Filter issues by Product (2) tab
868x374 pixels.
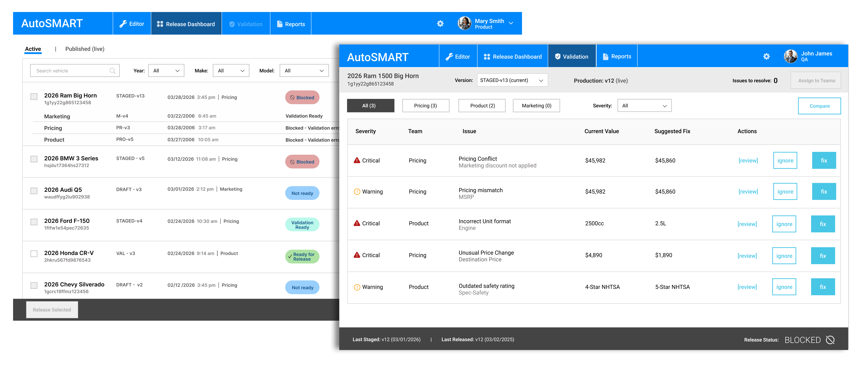(482, 106)
